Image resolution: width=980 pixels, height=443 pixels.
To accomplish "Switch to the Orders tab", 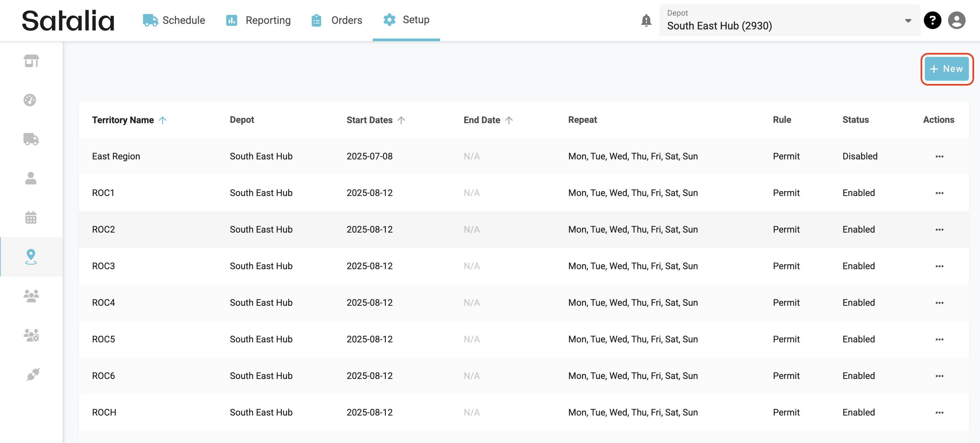I will [336, 20].
